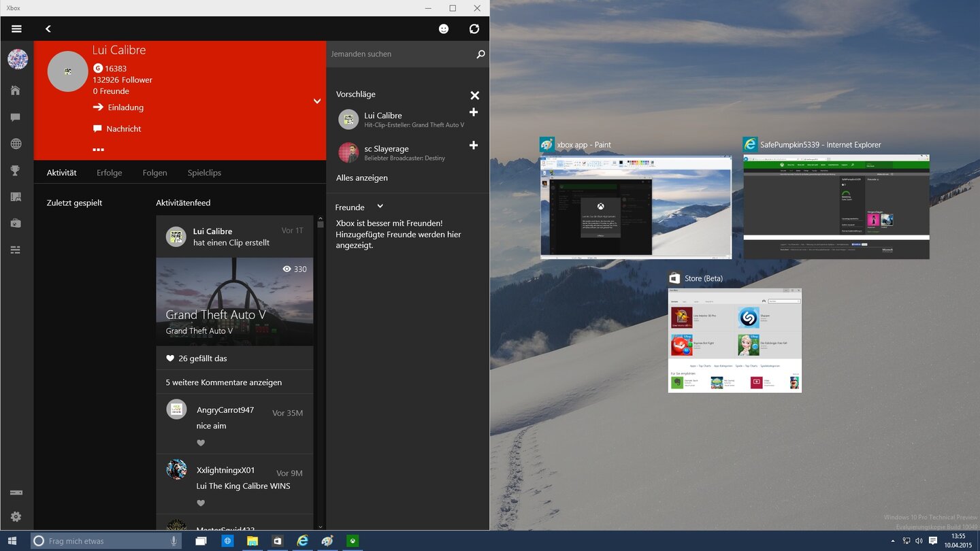The width and height of the screenshot is (980, 551).
Task: Open the globe activity alerts icon
Action: point(16,144)
